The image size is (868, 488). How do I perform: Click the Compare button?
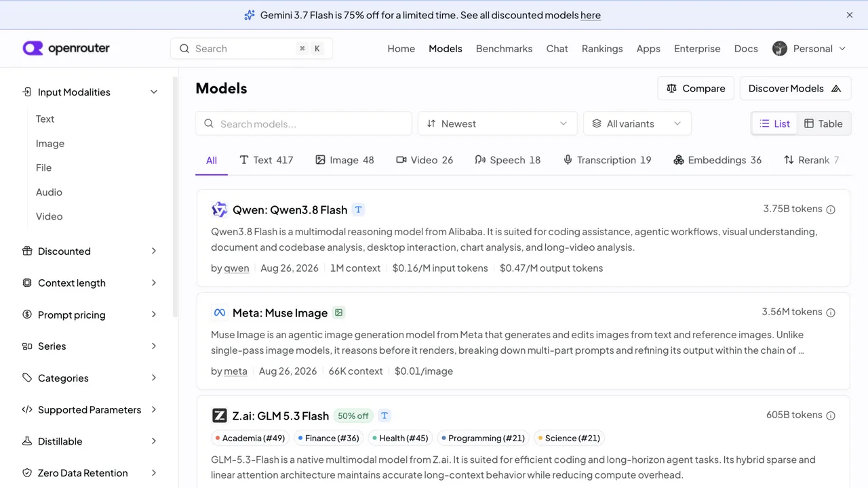[696, 89]
